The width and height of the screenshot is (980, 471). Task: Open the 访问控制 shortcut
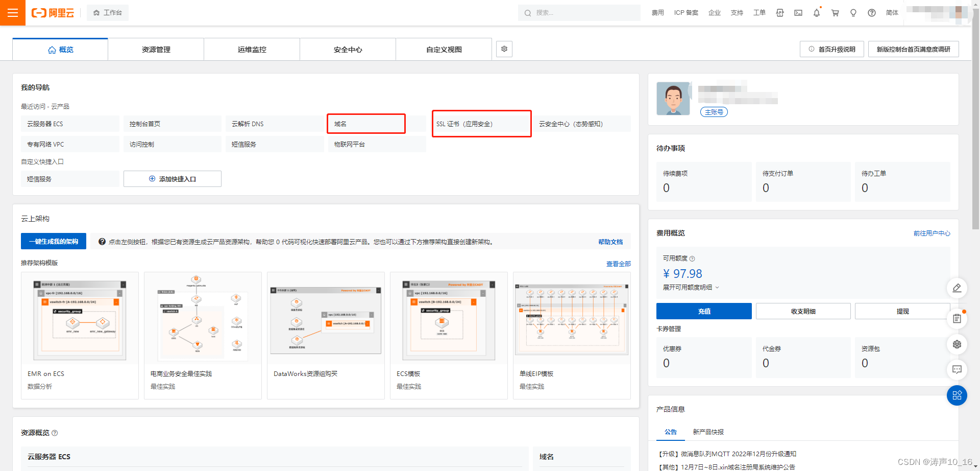[x=173, y=144]
